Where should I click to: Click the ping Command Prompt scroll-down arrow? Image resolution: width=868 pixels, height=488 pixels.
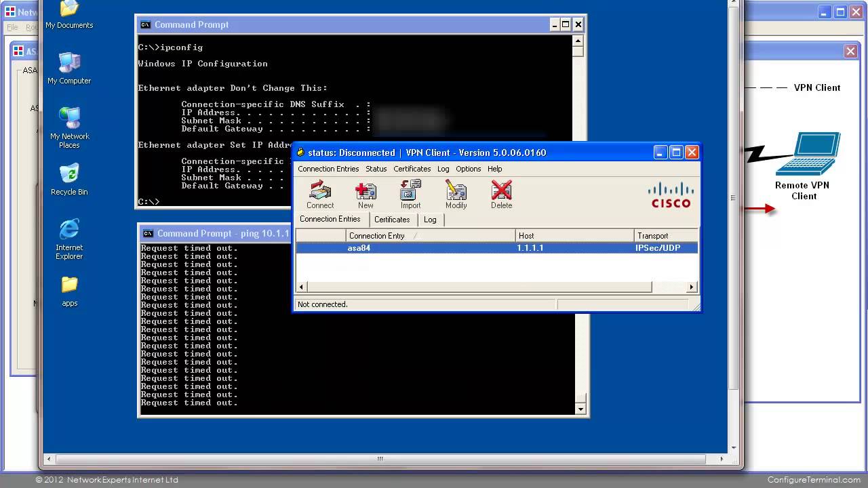click(580, 409)
